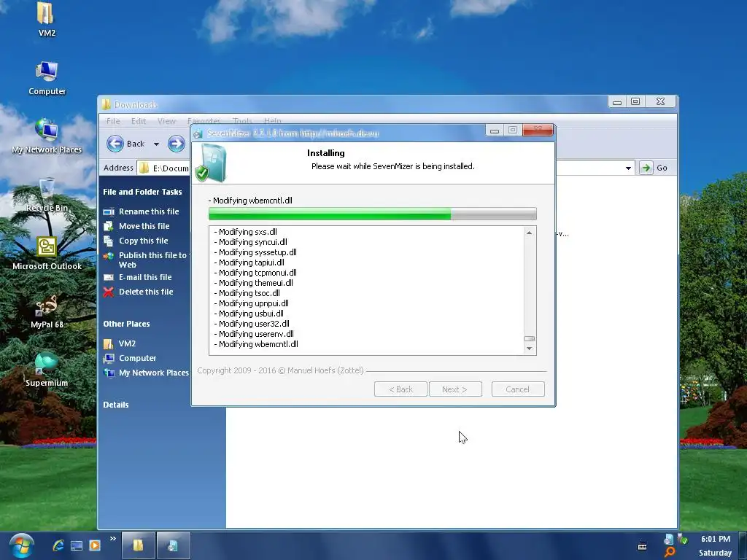Click the installer Back button
This screenshot has height=560, width=747.
(x=400, y=389)
